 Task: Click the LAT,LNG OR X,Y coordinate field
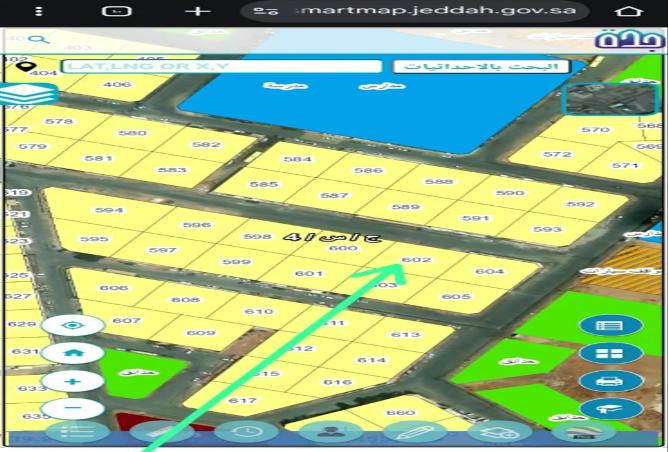[222, 67]
